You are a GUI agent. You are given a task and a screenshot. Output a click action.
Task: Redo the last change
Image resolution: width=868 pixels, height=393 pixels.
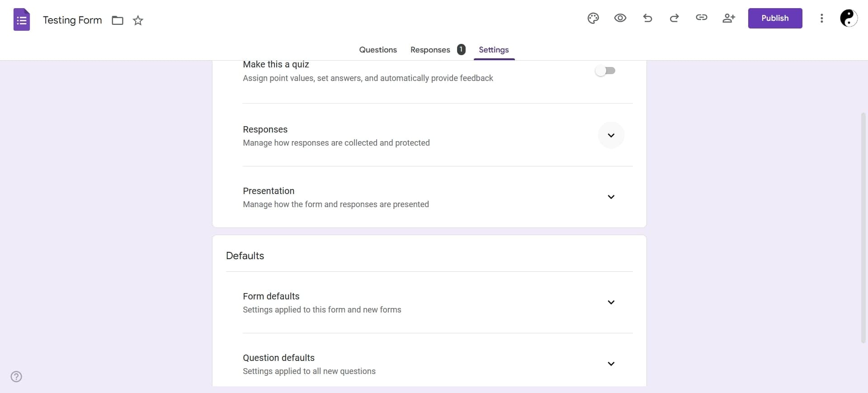point(674,19)
